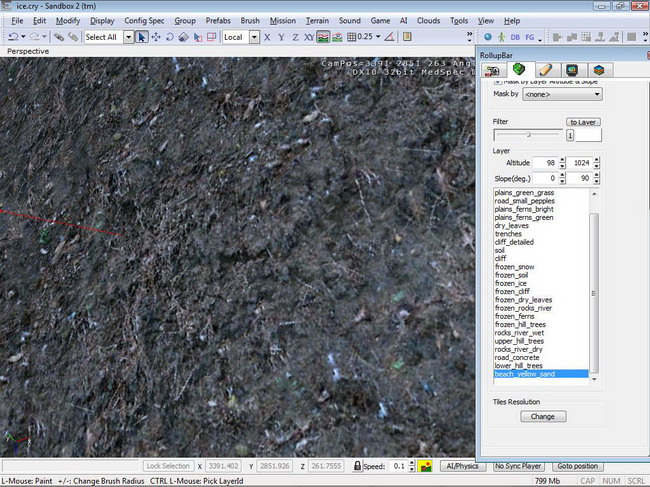Activate the Select arrow tool
The width and height of the screenshot is (650, 487).
tap(142, 37)
